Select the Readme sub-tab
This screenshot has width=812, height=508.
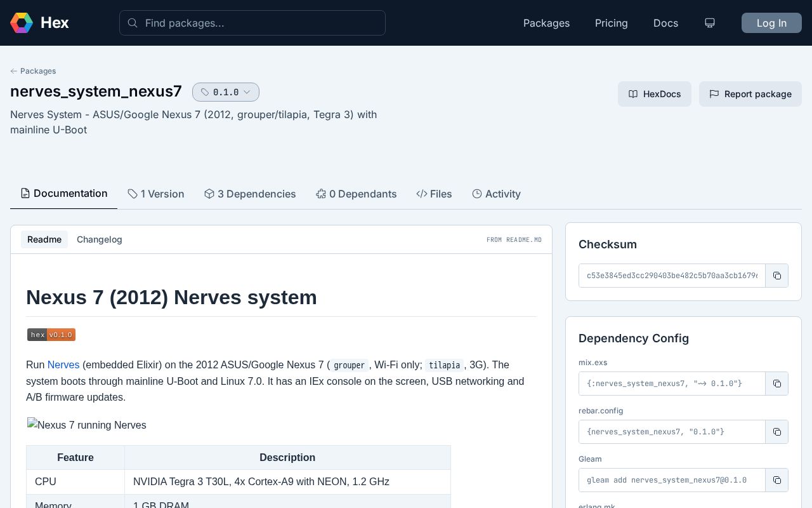point(44,239)
